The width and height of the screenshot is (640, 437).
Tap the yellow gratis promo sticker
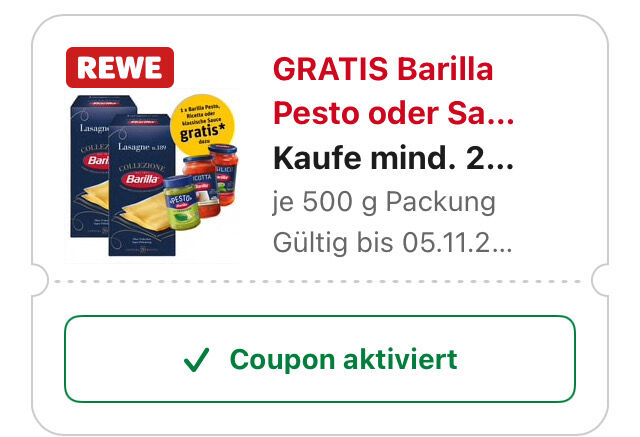point(202,124)
